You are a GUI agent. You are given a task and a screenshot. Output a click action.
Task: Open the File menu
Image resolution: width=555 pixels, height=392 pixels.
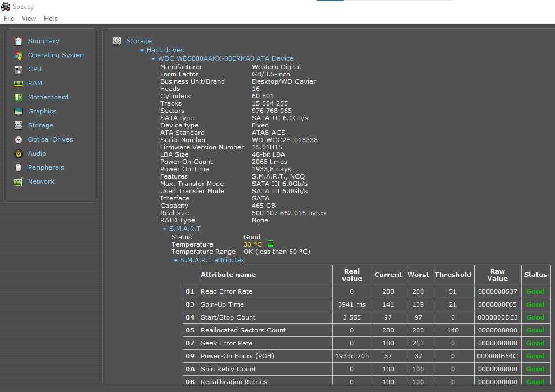9,19
